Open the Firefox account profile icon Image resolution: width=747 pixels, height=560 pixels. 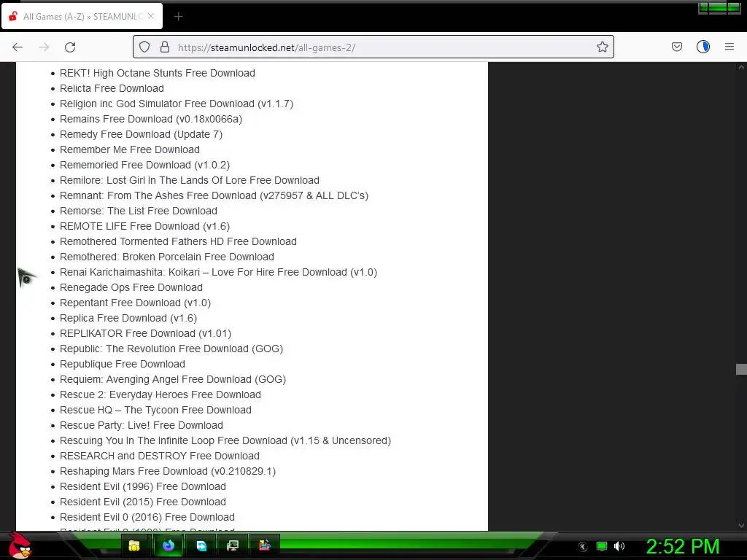click(x=703, y=47)
